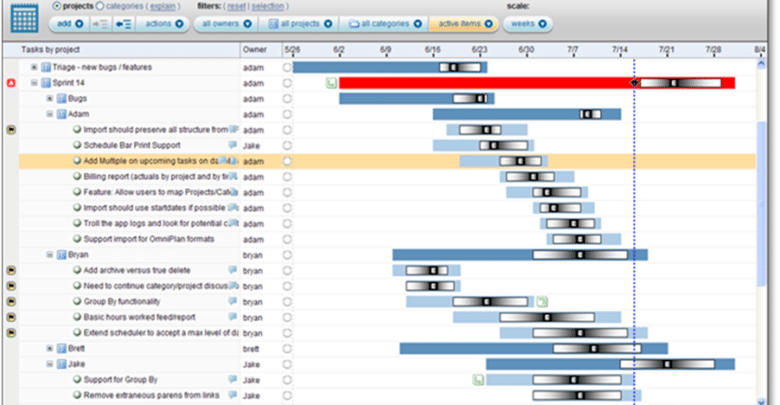Open comment bubble on Group By functionality

tap(232, 301)
